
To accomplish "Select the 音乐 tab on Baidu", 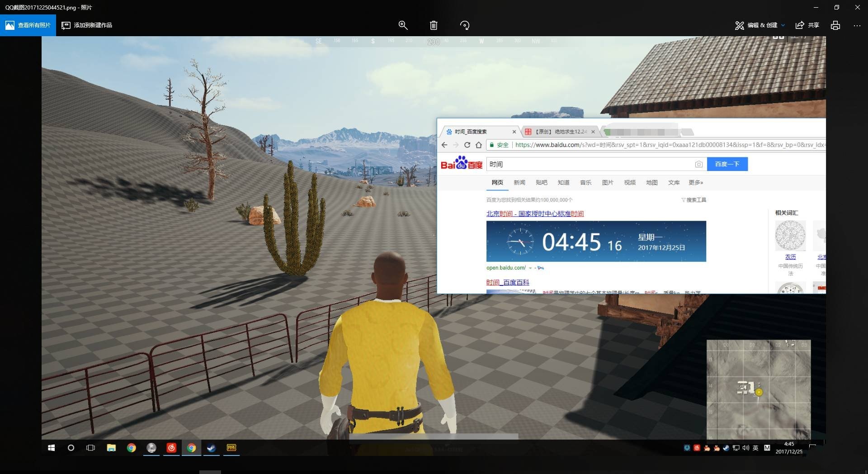I will (x=586, y=183).
